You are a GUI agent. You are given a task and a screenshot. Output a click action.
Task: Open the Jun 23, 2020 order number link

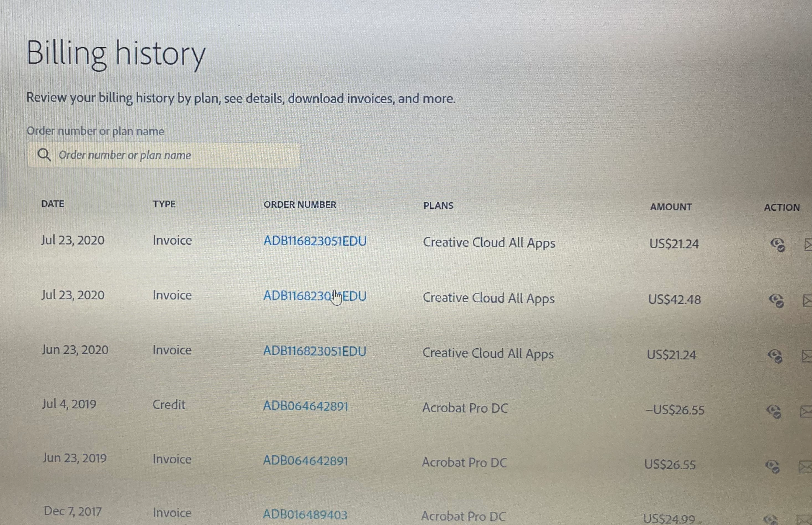point(314,351)
